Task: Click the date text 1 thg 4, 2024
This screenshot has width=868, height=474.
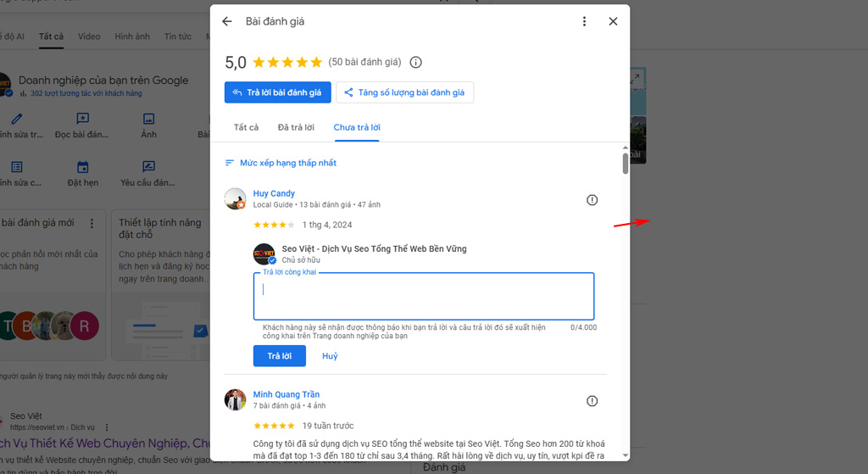Action: (x=327, y=225)
